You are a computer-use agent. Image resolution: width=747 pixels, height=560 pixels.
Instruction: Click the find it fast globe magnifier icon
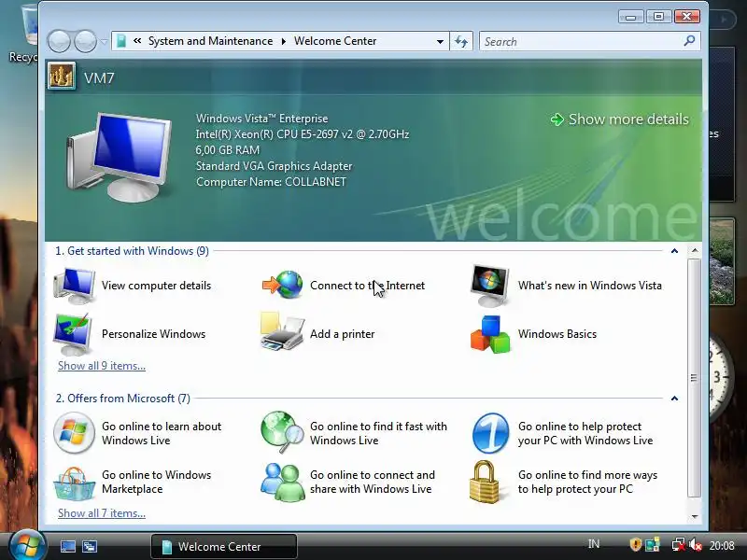pos(282,432)
